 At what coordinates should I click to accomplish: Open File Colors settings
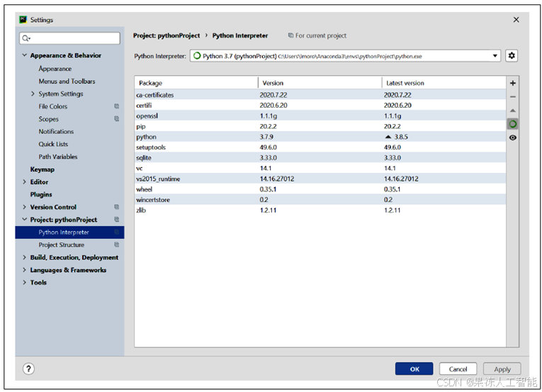pos(53,106)
